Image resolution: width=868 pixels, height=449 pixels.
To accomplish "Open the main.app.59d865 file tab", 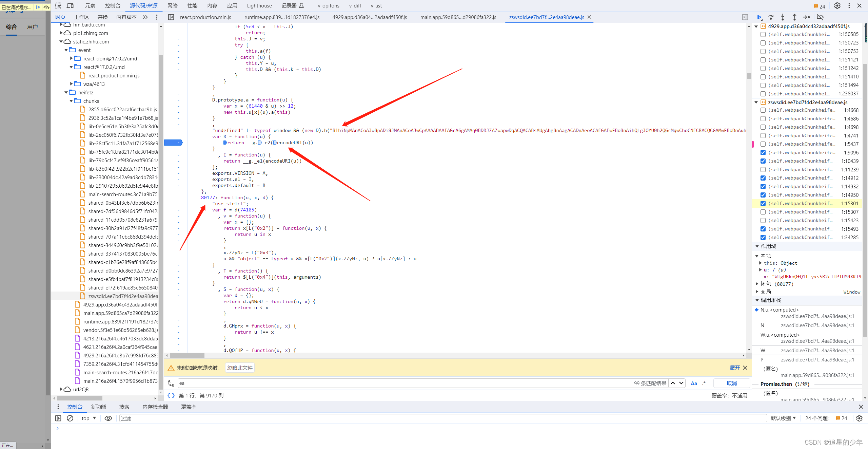I will [458, 17].
